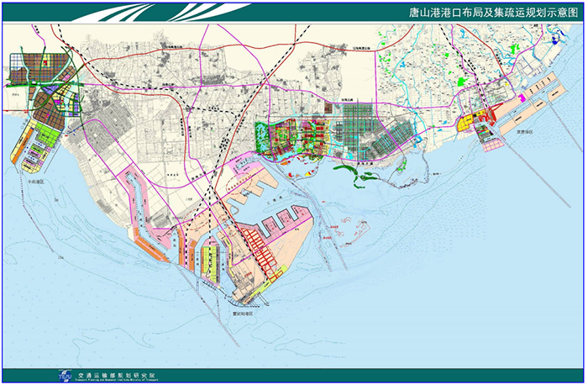The height and width of the screenshot is (385, 588).
Task: Click the magenta block near Jingtang port
Action: pyautogui.click(x=522, y=99)
